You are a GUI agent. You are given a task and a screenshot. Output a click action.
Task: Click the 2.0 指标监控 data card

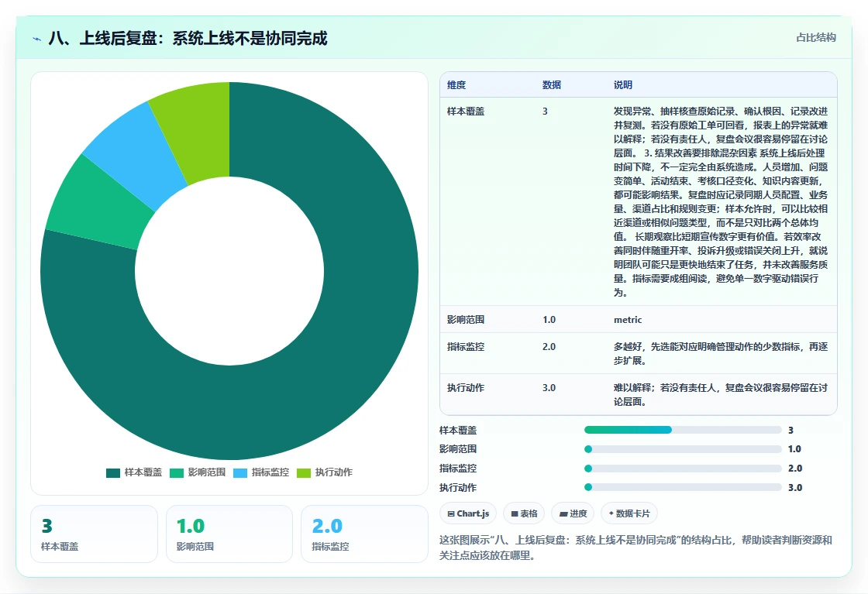(x=364, y=534)
